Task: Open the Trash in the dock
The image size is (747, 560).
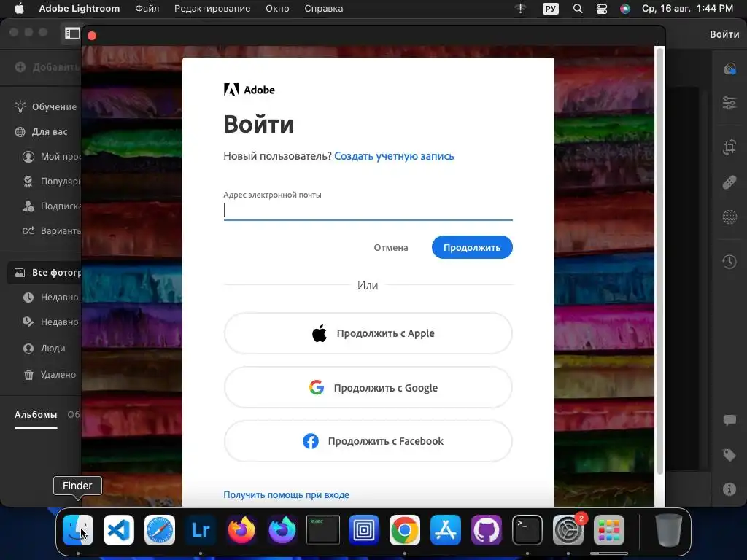Action: click(x=668, y=529)
